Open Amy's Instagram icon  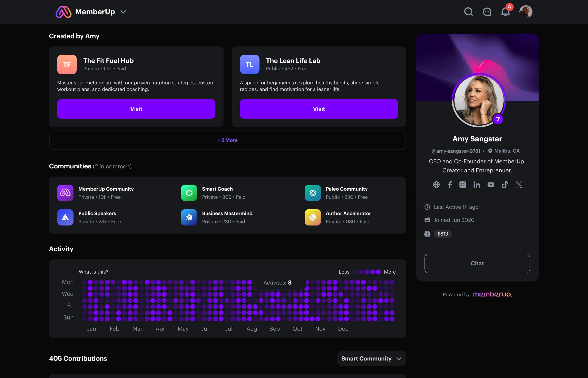pyautogui.click(x=463, y=185)
